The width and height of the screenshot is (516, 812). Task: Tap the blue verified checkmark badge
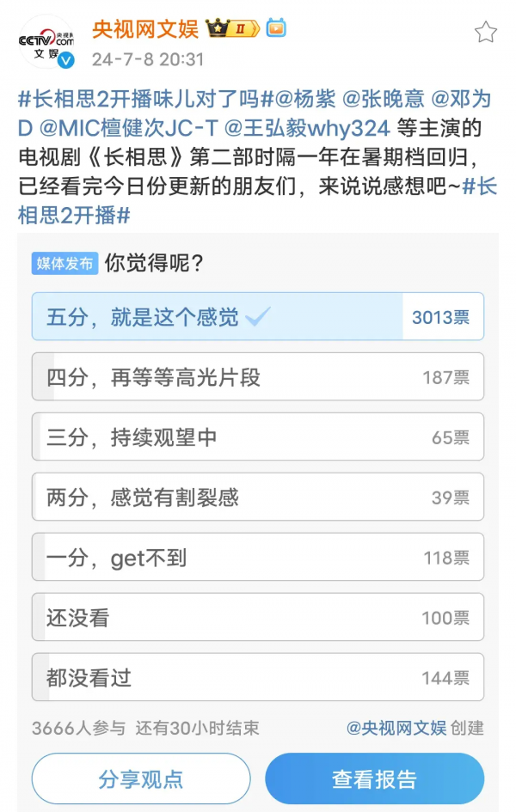(x=66, y=59)
